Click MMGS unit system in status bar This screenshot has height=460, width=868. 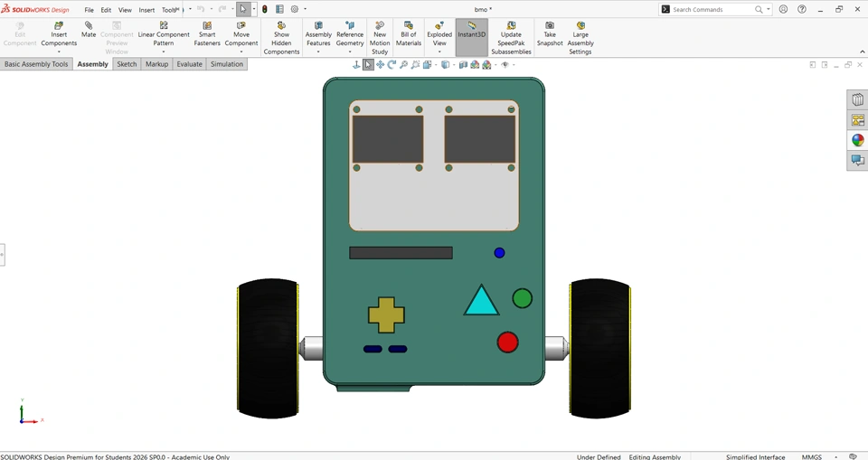click(812, 456)
